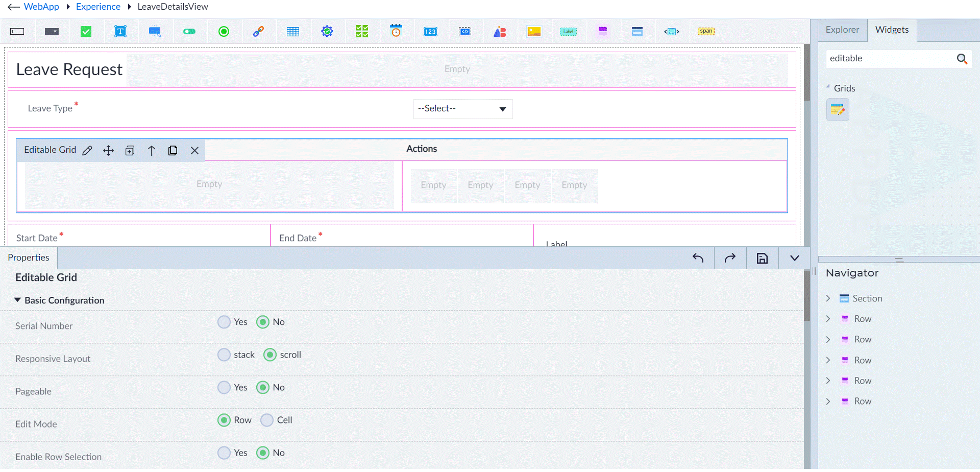
Task: Duplicate the Editable Grid with copy icon
Action: 173,151
